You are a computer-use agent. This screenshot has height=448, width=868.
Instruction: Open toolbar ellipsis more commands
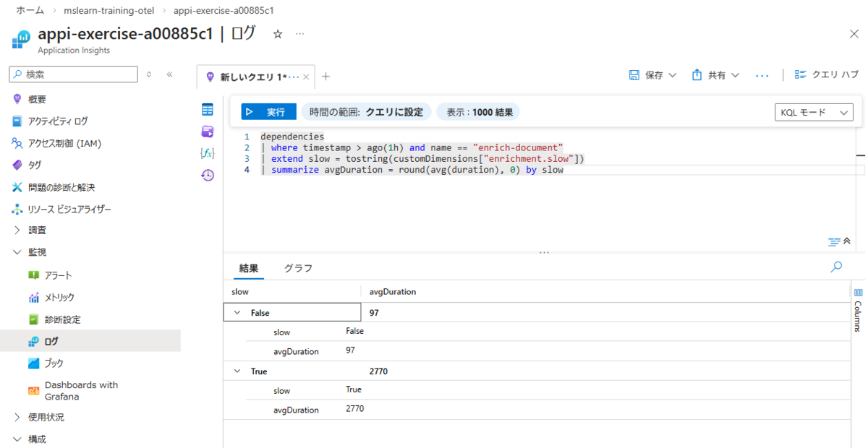pyautogui.click(x=762, y=75)
